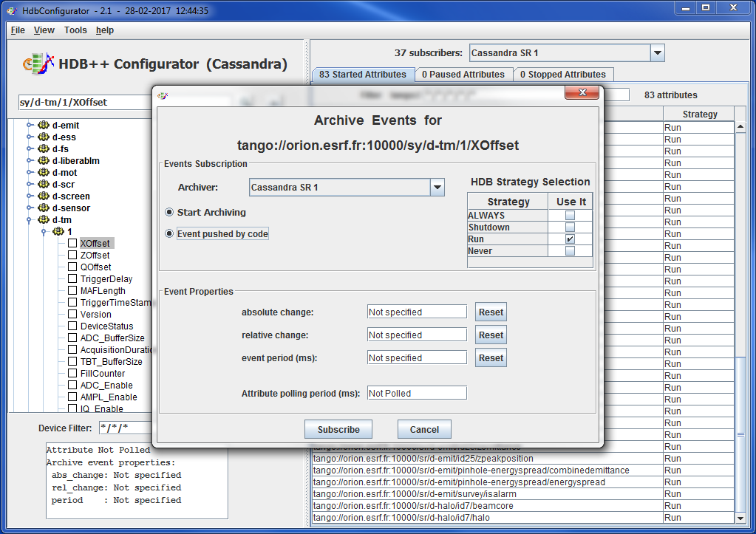Open the Tools menu

pos(75,30)
